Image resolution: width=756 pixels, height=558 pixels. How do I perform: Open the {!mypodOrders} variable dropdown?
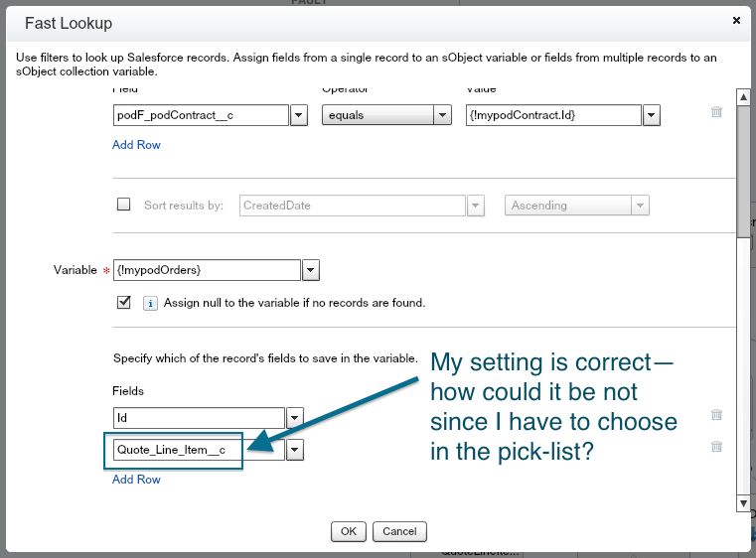[x=310, y=269]
